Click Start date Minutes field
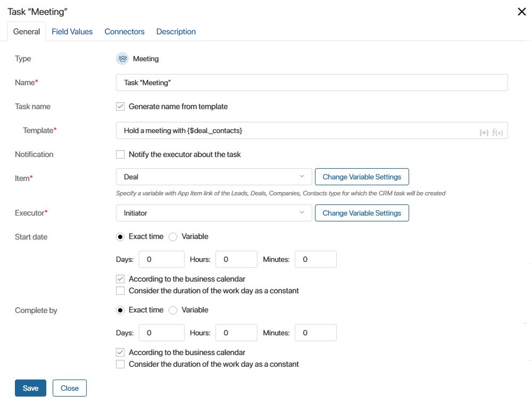Screen dimensions: 532x404 coord(315,259)
